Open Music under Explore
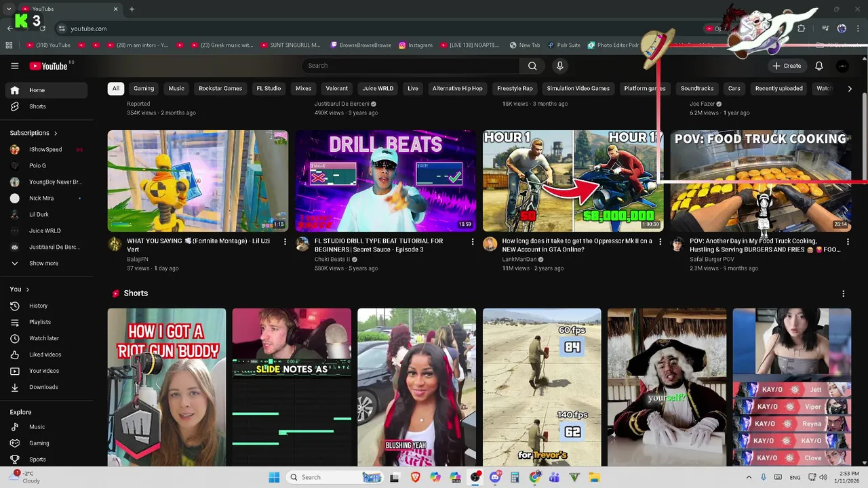Screen dimensions: 868x488 coord(45,427)
